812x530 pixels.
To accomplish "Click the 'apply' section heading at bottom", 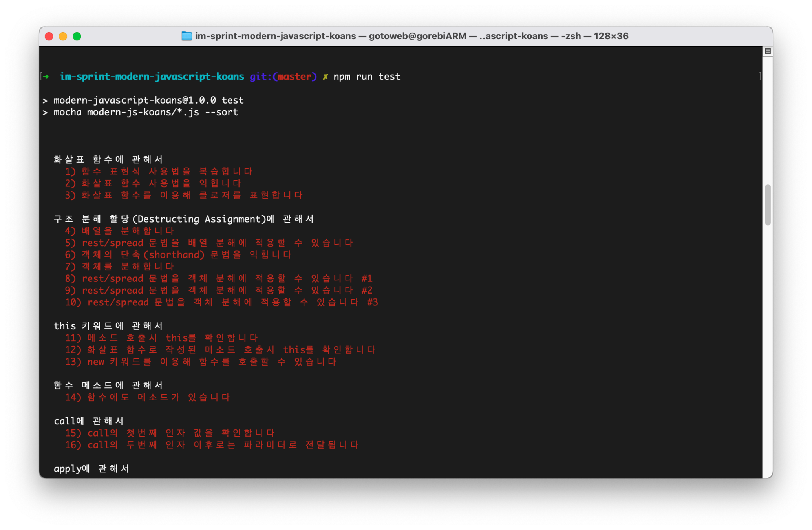I will (x=91, y=469).
